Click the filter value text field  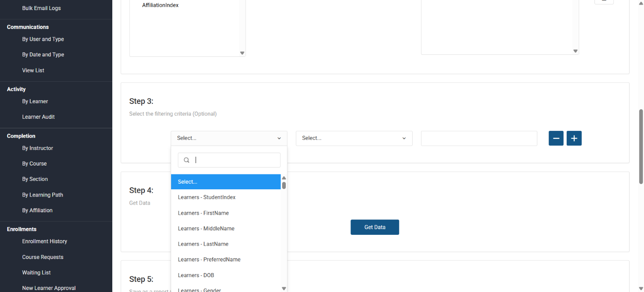pos(479,138)
